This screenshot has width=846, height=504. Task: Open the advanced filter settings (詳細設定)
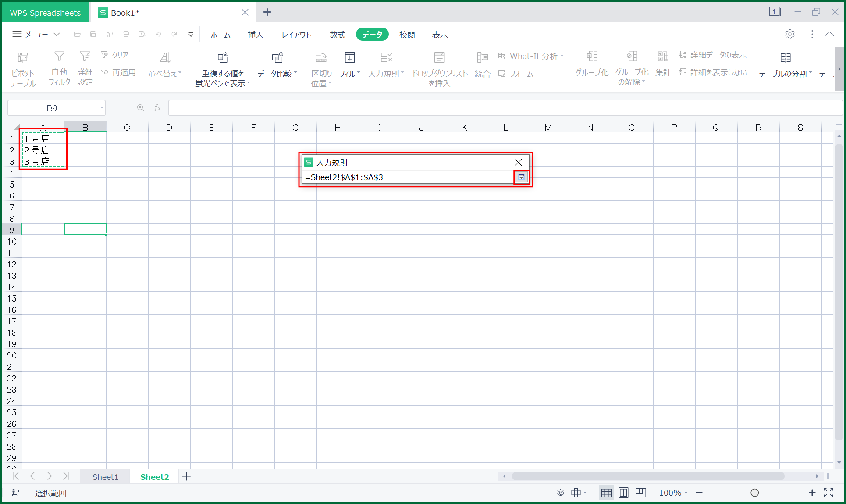(85, 69)
